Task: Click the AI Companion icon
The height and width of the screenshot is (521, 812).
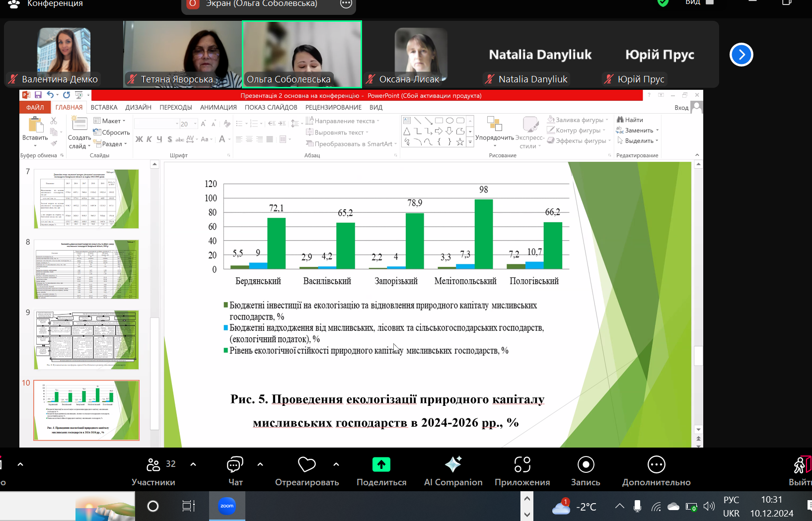Action: (x=453, y=465)
